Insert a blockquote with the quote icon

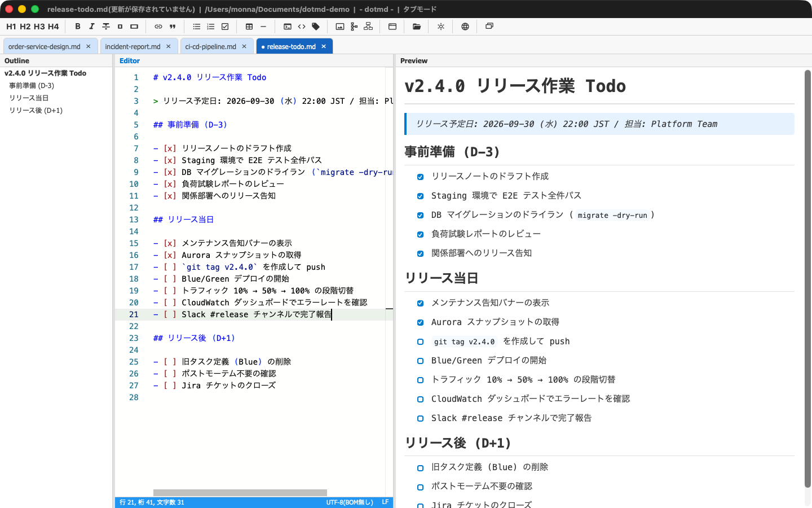click(x=173, y=27)
